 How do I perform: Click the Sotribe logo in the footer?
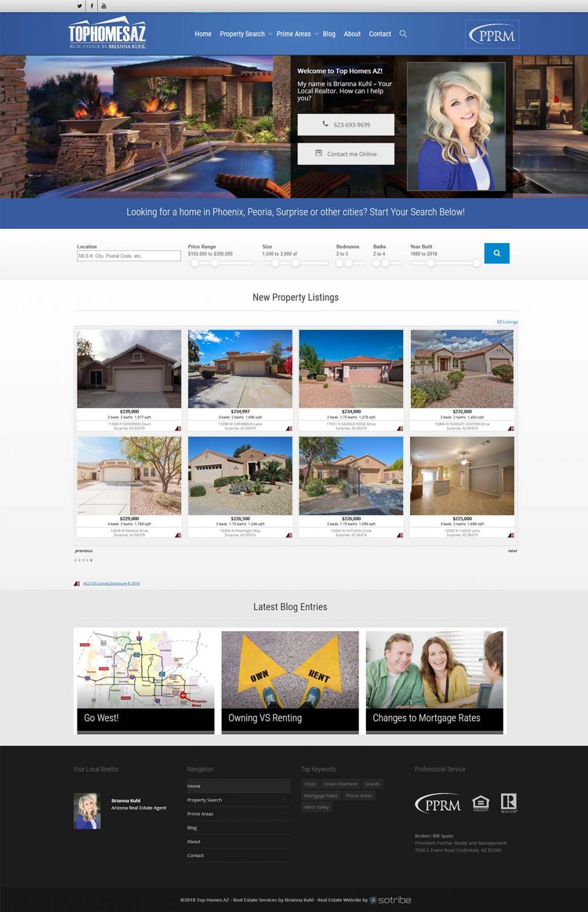tap(390, 900)
